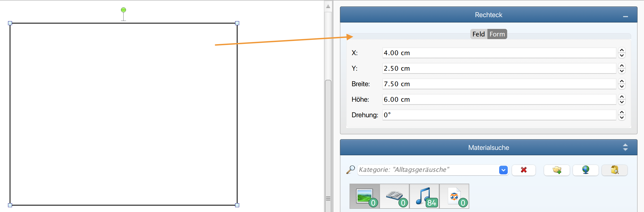Decrease the Höhe value with stepper

click(622, 102)
